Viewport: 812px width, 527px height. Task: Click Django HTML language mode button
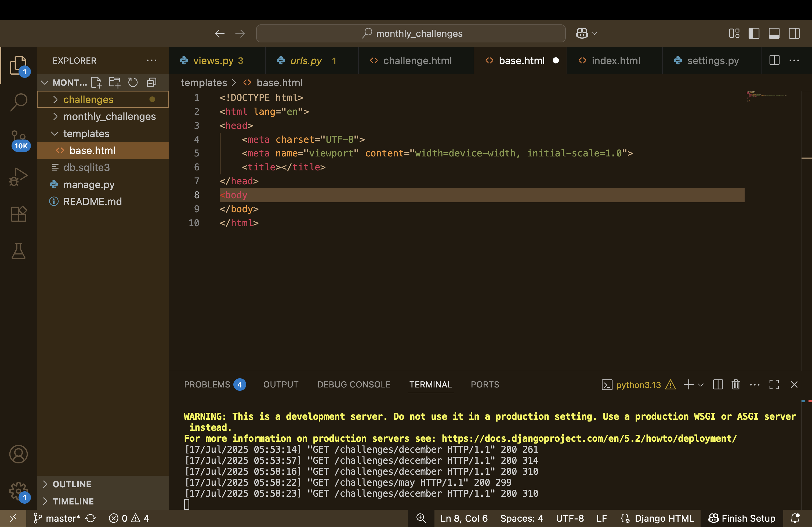[x=664, y=518]
